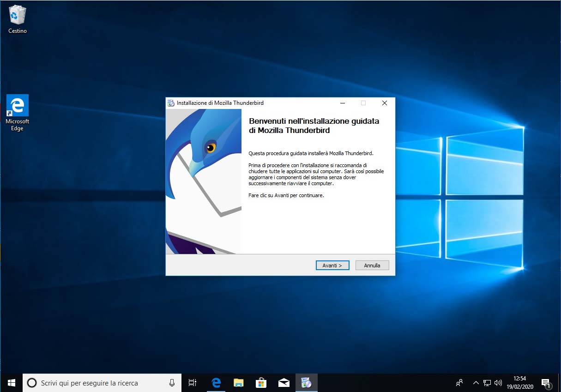Click the volume speaker tray icon
The image size is (561, 392).
tap(498, 383)
